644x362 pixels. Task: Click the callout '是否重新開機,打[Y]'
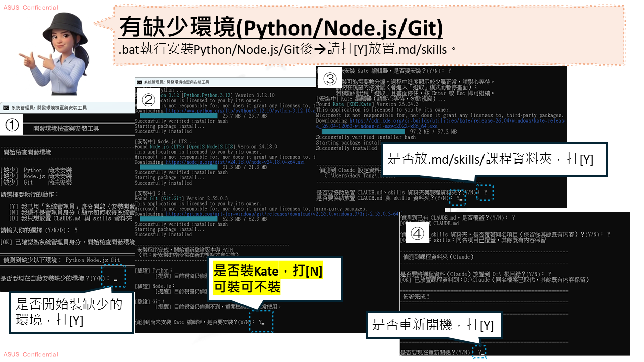coord(435,325)
